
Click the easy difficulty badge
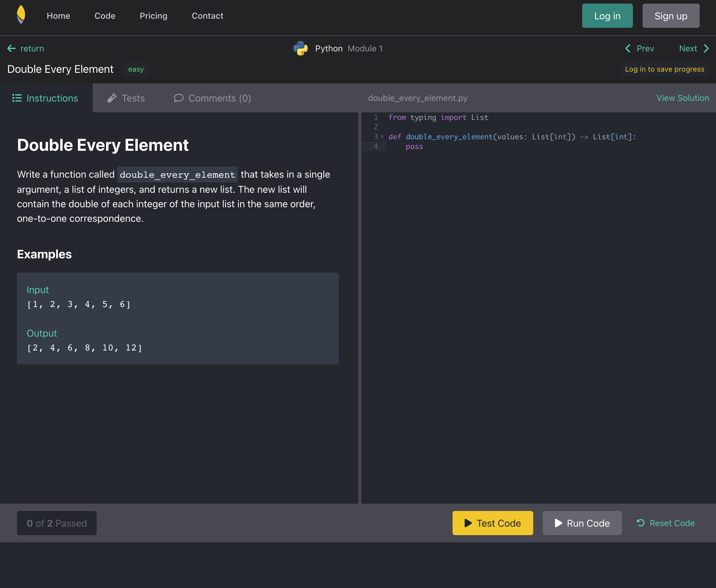(136, 69)
